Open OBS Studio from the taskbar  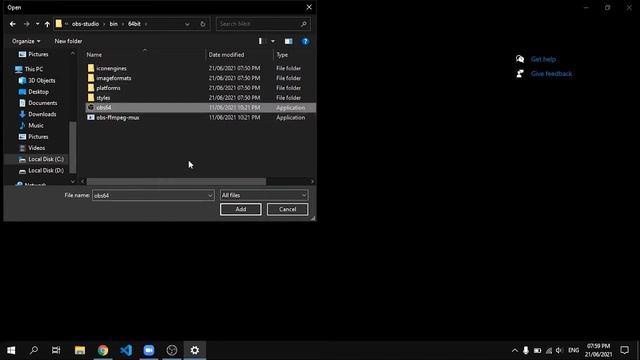(172, 350)
